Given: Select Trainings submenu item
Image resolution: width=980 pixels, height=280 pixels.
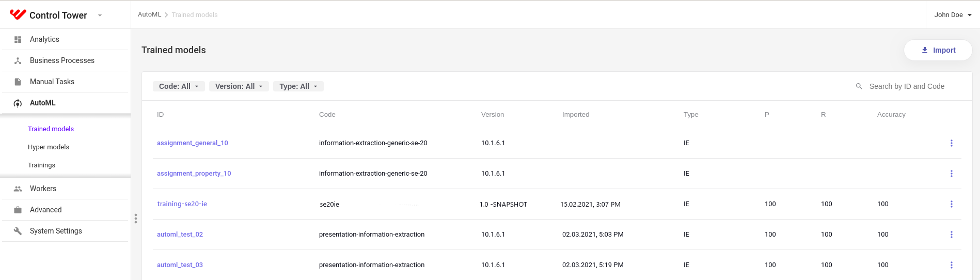Looking at the screenshot, I should 41,165.
